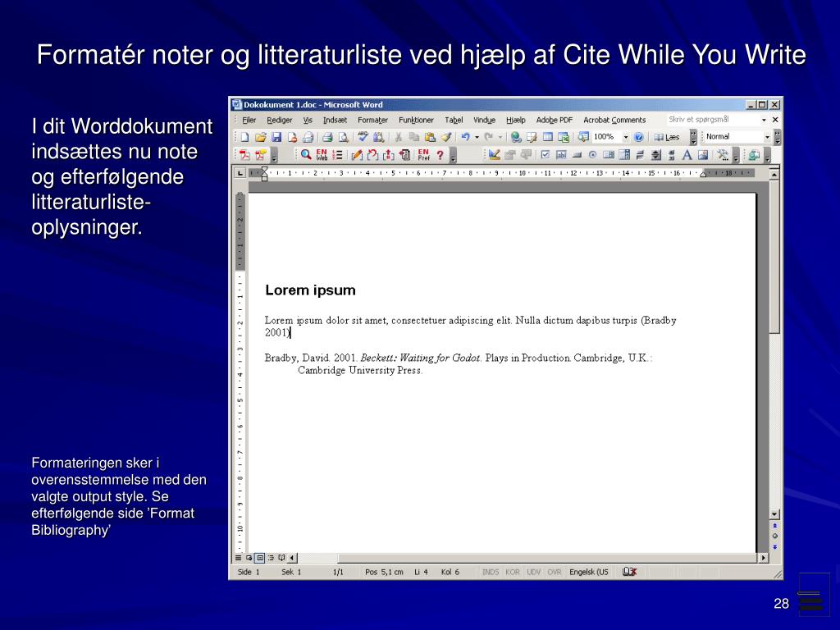Image resolution: width=840 pixels, height=630 pixels.
Task: Undo the last action
Action: [465, 137]
